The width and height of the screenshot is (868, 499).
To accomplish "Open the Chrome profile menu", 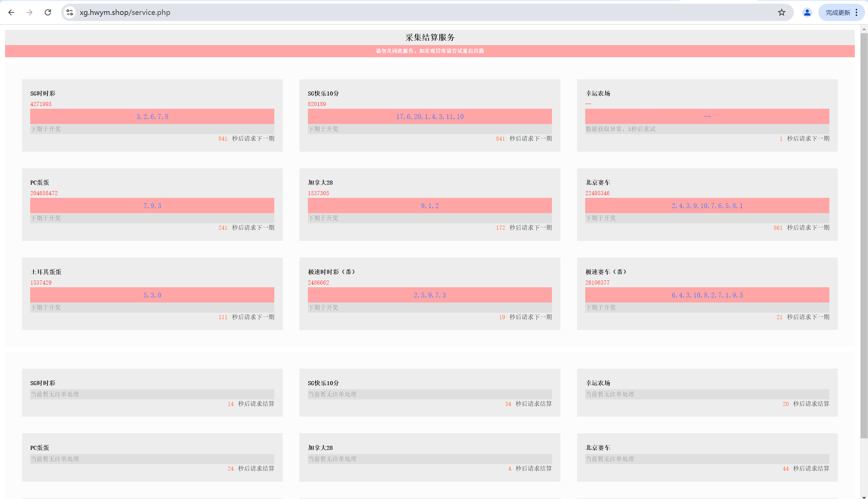I will 807,13.
